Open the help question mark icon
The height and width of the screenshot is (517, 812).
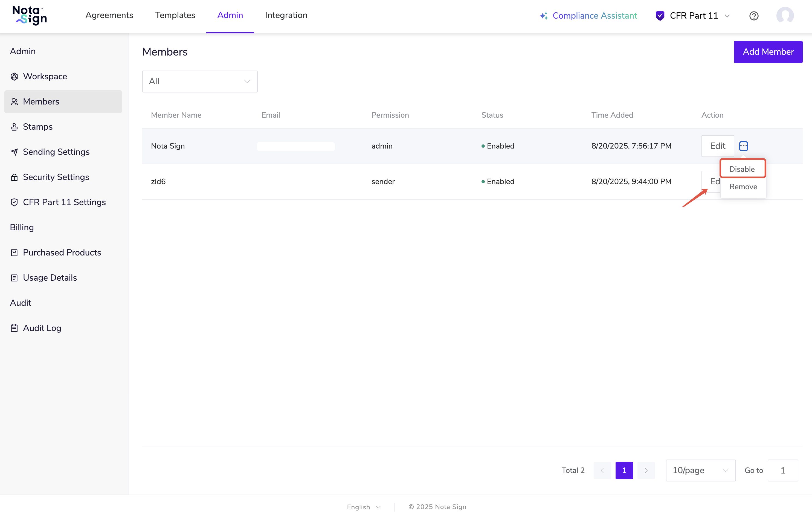(x=754, y=16)
